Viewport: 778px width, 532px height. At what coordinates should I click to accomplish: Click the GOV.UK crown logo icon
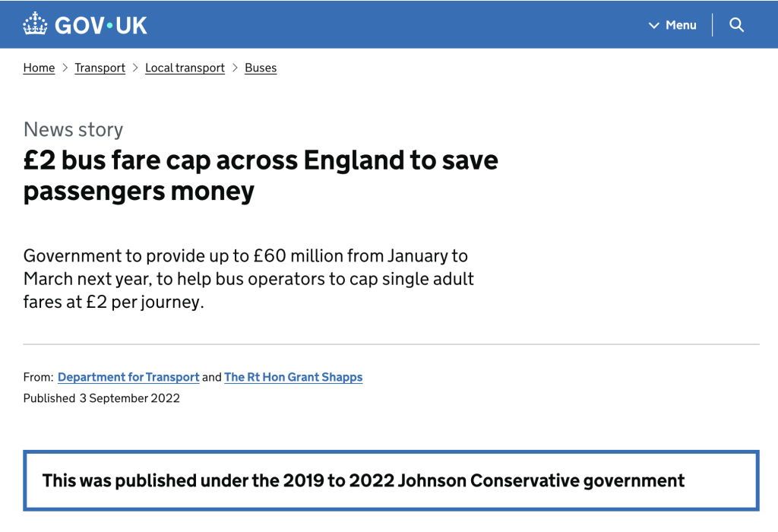click(x=35, y=24)
